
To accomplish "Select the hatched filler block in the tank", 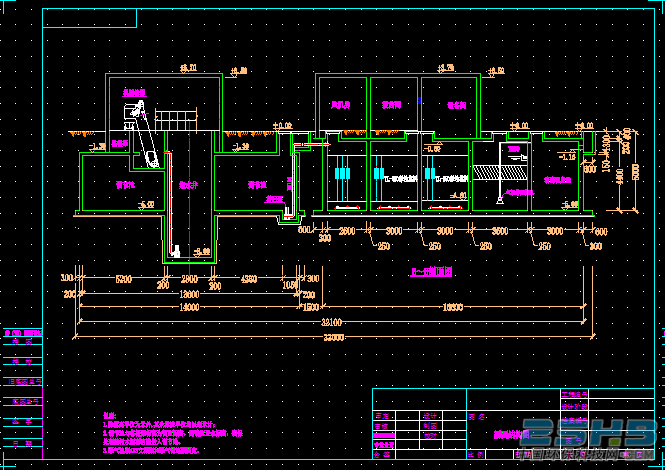I will point(501,172).
